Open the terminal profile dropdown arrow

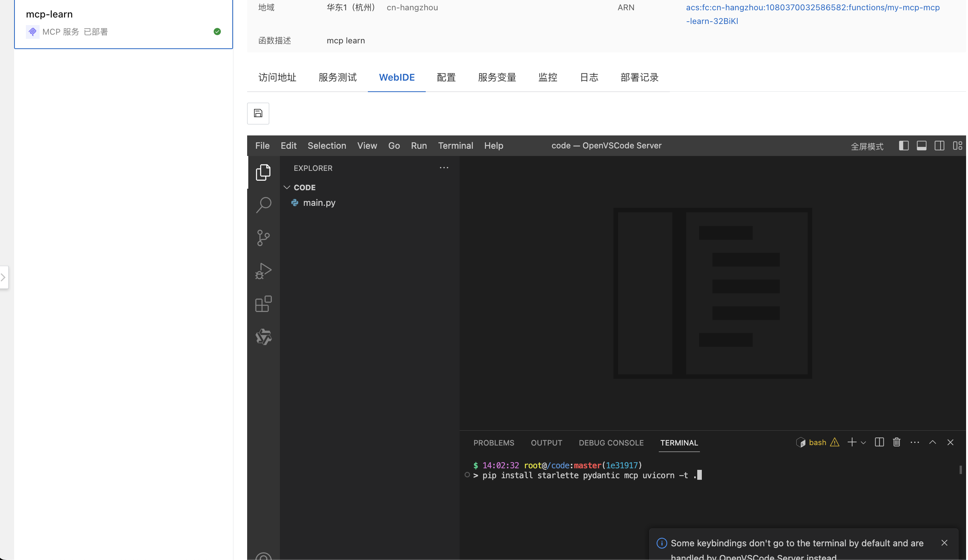(x=864, y=442)
